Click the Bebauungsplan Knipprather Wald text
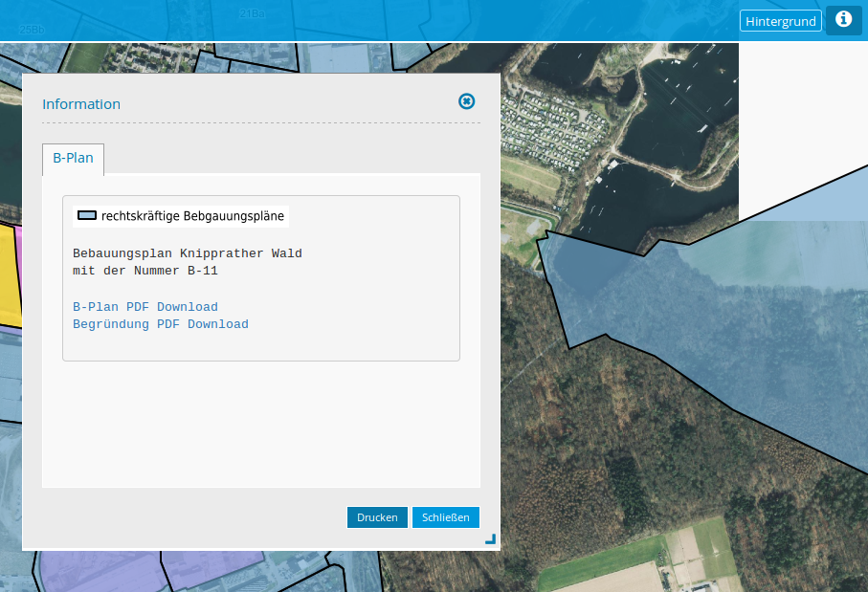Image resolution: width=868 pixels, height=592 pixels. tap(188, 253)
